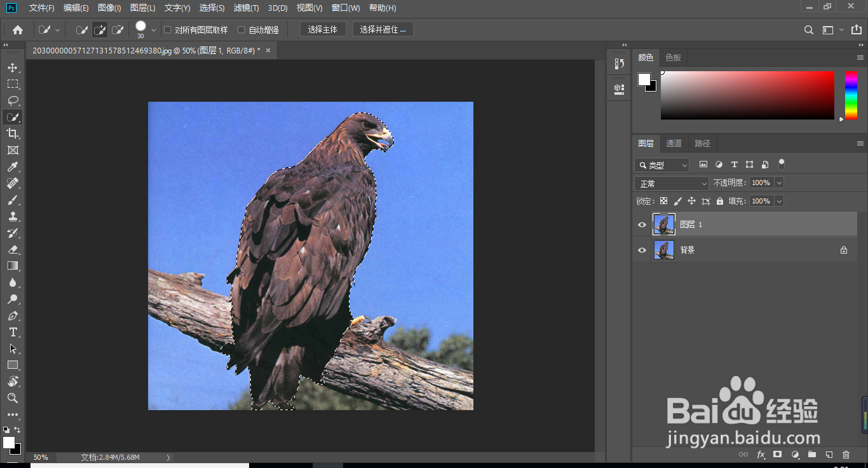Click the new group folder icon
Screen dimensions: 868x468
(811, 455)
